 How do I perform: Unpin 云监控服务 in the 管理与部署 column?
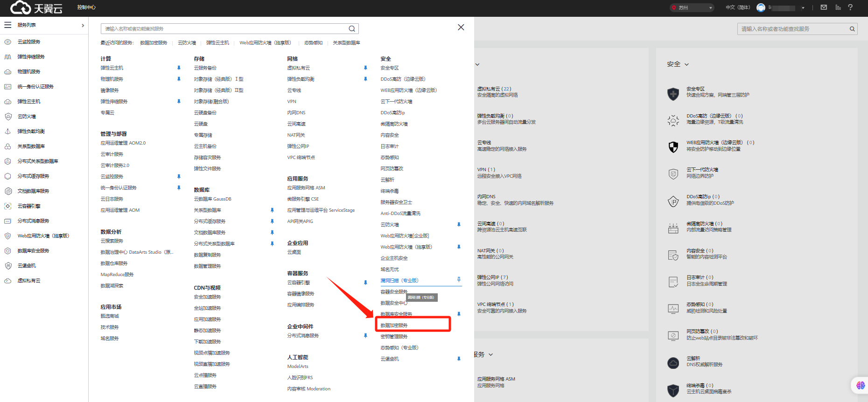point(179,177)
